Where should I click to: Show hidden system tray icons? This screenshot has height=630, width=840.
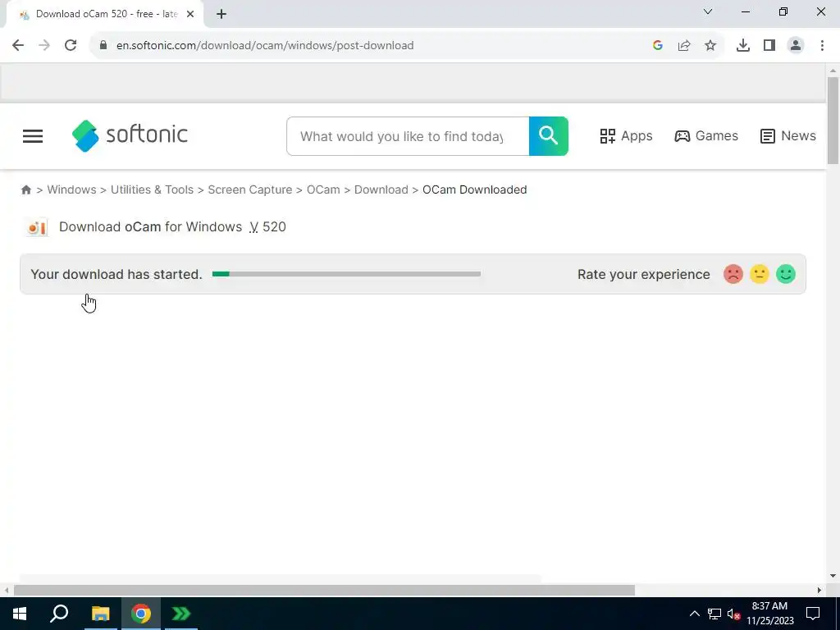[694, 614]
